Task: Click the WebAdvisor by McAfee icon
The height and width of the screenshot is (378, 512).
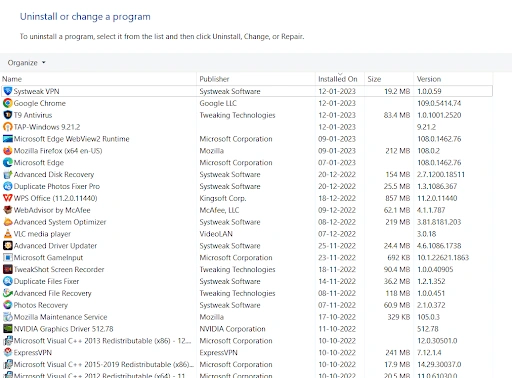Action: pos(8,210)
